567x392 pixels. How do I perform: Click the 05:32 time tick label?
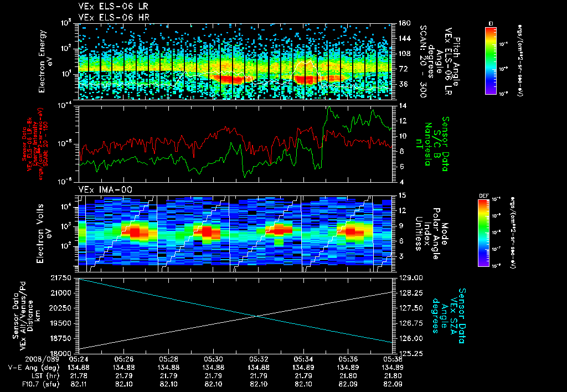pos(258,359)
